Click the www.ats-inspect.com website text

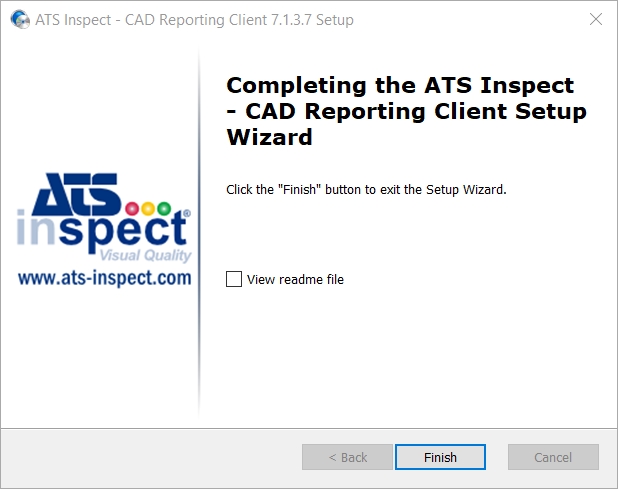point(105,278)
